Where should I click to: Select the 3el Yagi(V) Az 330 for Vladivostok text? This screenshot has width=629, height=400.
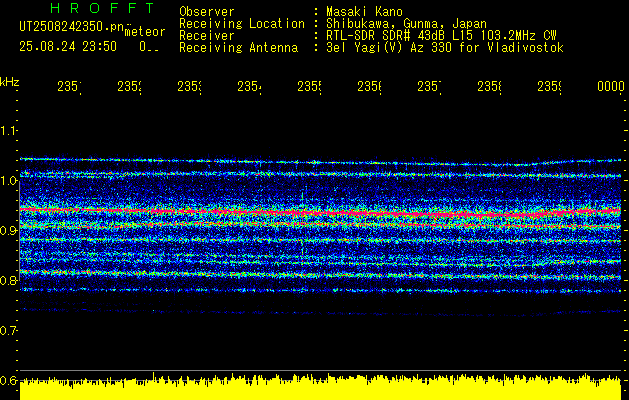445,48
